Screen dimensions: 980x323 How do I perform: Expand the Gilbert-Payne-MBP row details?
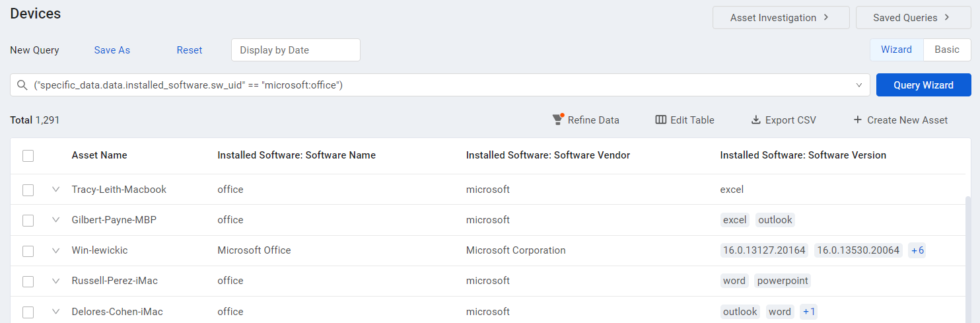(55, 220)
